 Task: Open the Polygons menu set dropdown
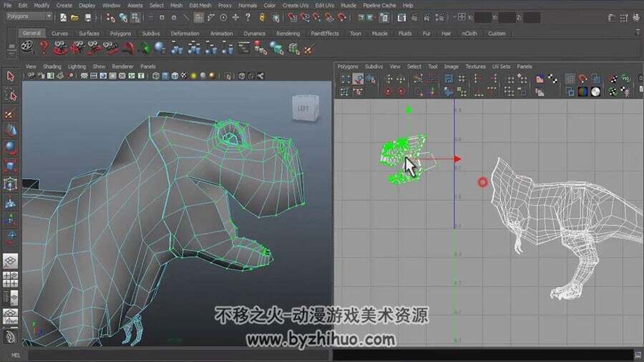tap(29, 16)
